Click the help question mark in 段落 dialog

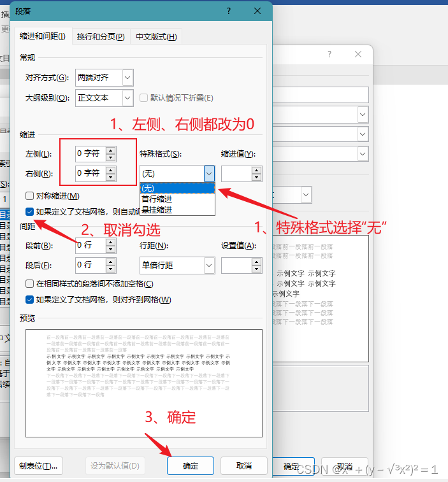click(x=229, y=11)
